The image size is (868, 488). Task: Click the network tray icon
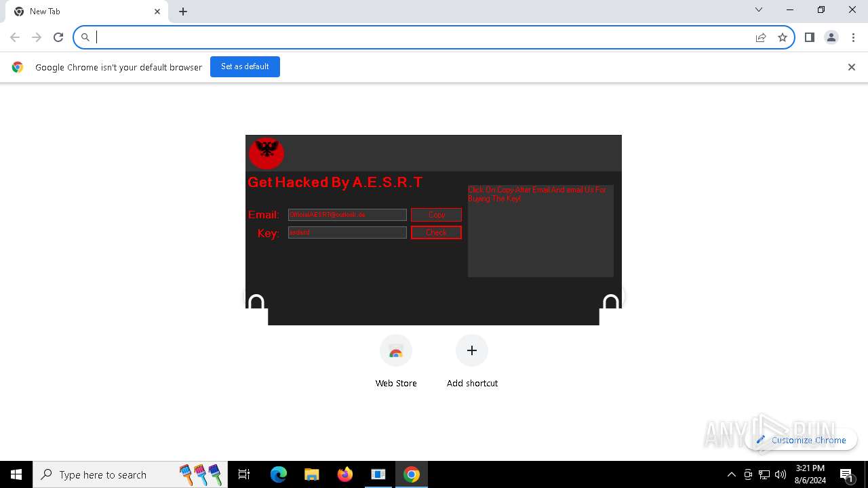[764, 474]
